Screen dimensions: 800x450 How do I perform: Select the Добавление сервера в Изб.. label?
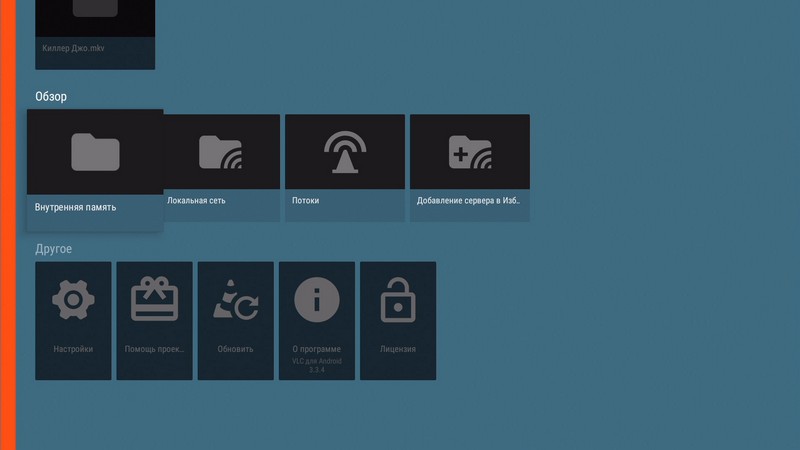[x=468, y=201]
